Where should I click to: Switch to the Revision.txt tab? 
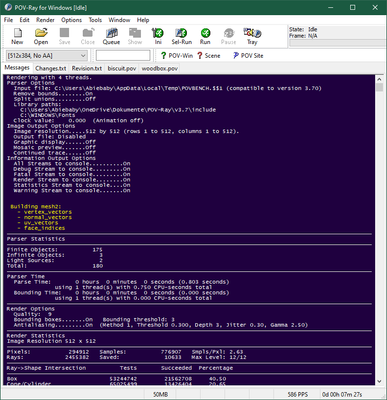tap(87, 68)
